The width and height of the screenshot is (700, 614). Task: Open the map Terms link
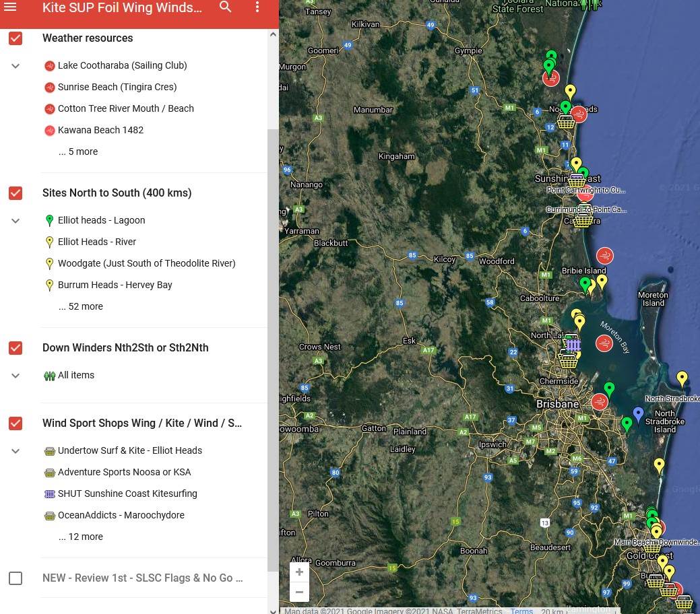[521, 611]
